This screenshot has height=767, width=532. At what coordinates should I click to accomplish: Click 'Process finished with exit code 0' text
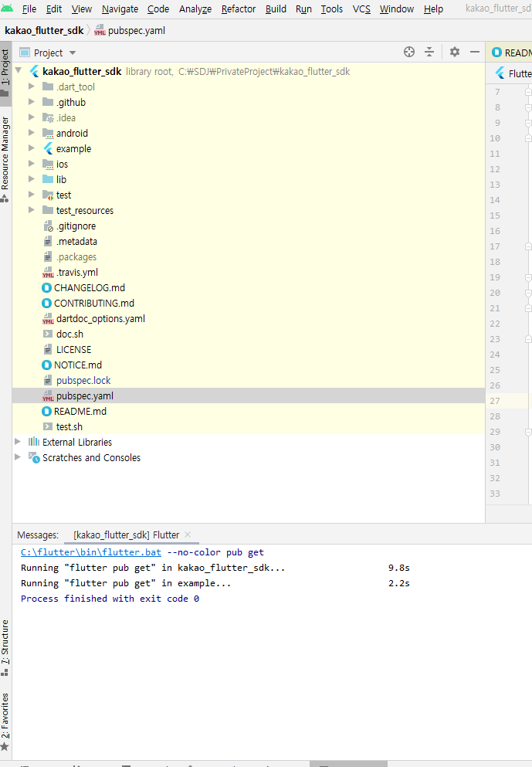pos(110,599)
